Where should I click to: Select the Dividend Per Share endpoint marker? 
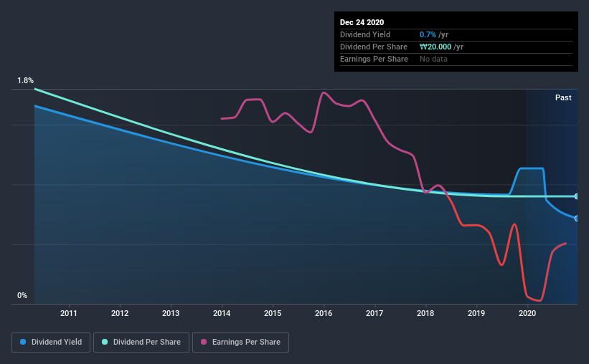pyautogui.click(x=576, y=196)
